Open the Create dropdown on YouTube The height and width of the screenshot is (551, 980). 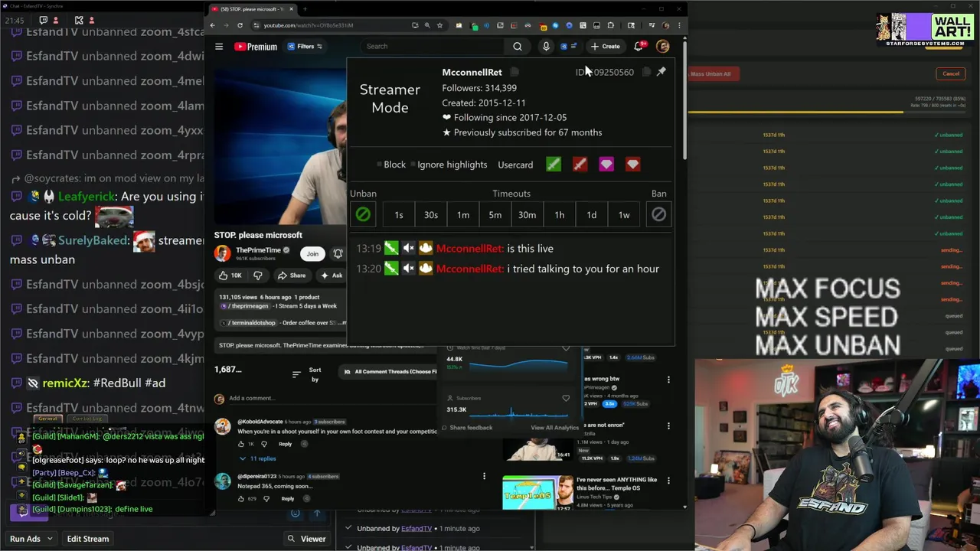tap(605, 47)
